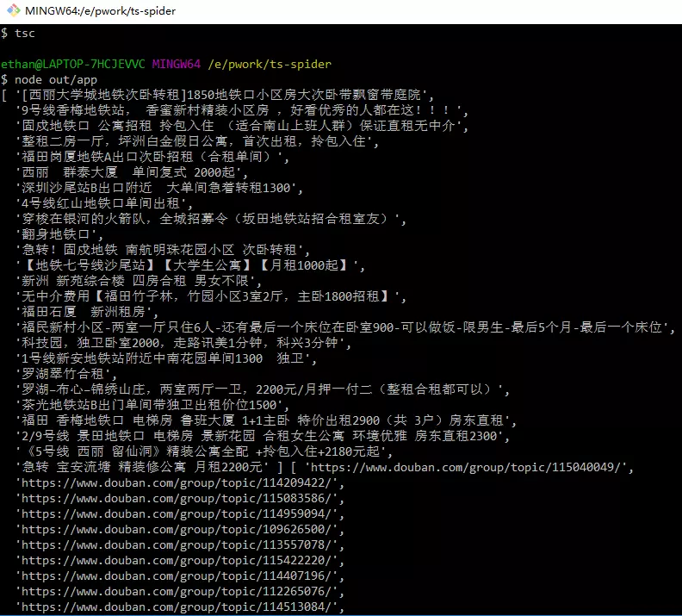This screenshot has width=682, height=616.
Task: Click the line starting '科技园，独卫卧室2000'
Action: 183,343
